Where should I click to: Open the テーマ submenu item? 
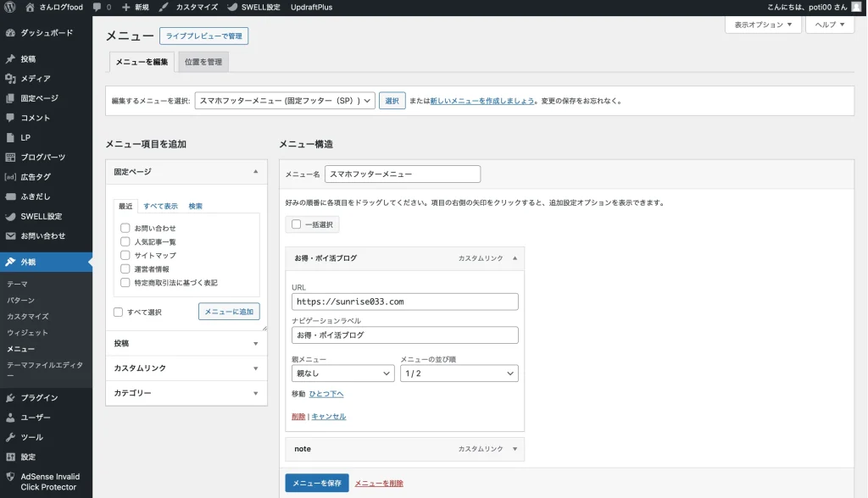[17, 284]
